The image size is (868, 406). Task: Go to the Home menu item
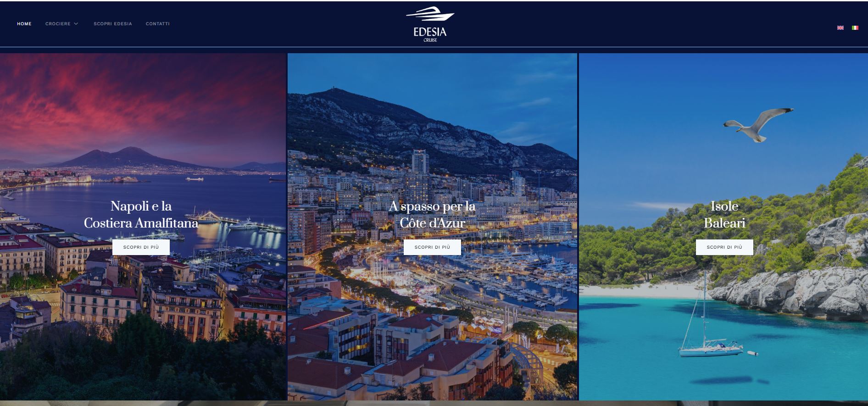24,24
